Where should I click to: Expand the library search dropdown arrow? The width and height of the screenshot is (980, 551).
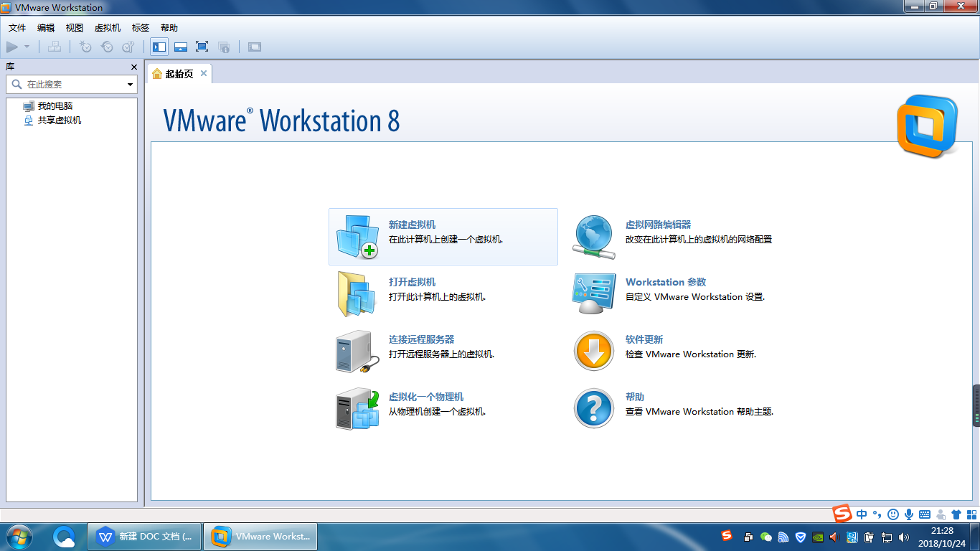[x=131, y=85]
